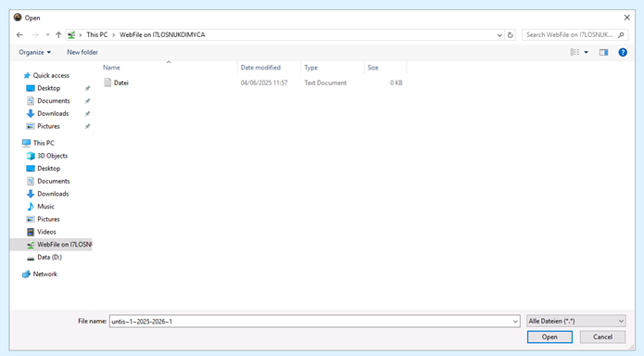Close the Open dialog window

coord(626,18)
